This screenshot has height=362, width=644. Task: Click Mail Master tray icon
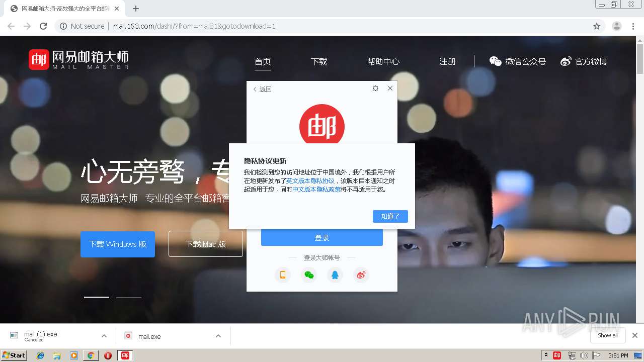pos(557,355)
